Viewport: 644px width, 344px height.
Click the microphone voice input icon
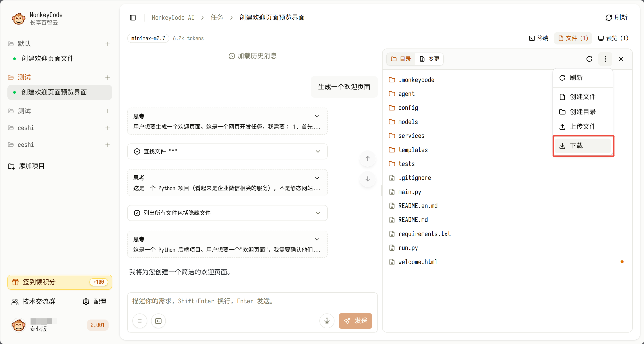click(327, 321)
